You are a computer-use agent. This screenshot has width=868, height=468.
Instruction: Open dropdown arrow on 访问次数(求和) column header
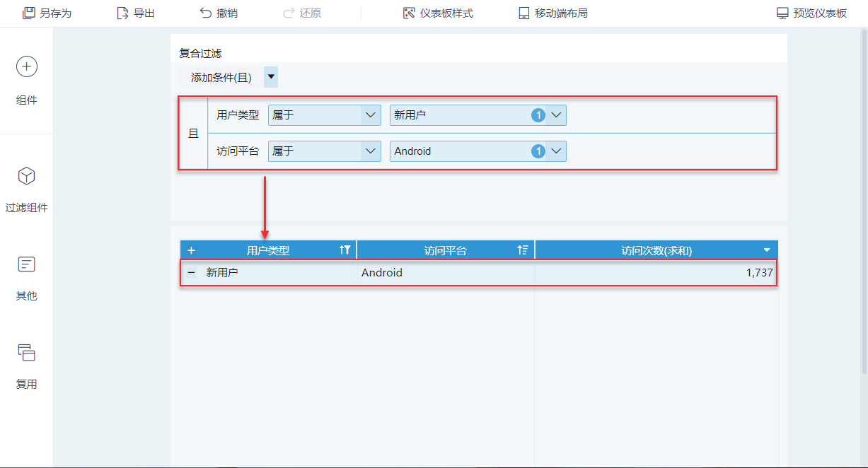(x=767, y=250)
